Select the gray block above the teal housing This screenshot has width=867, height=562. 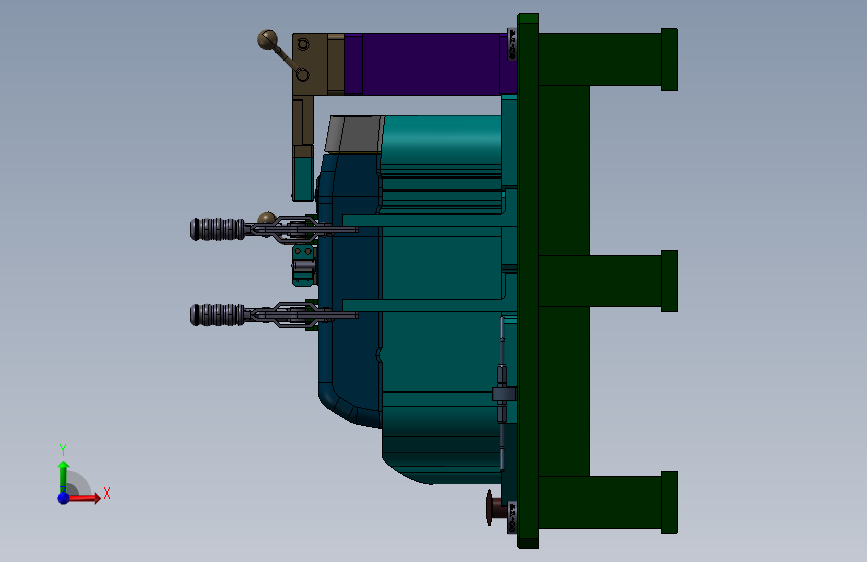tap(355, 134)
